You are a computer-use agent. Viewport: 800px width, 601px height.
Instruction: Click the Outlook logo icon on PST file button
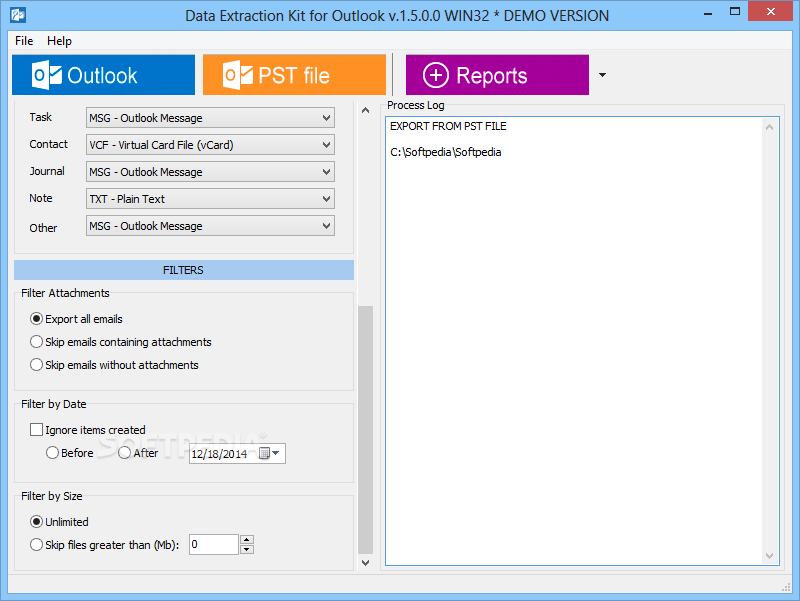[238, 75]
